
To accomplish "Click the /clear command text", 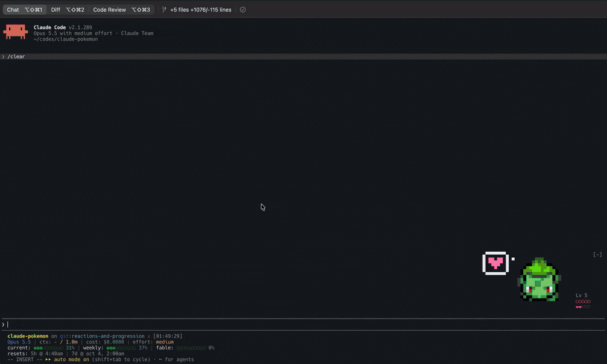I will [x=16, y=56].
